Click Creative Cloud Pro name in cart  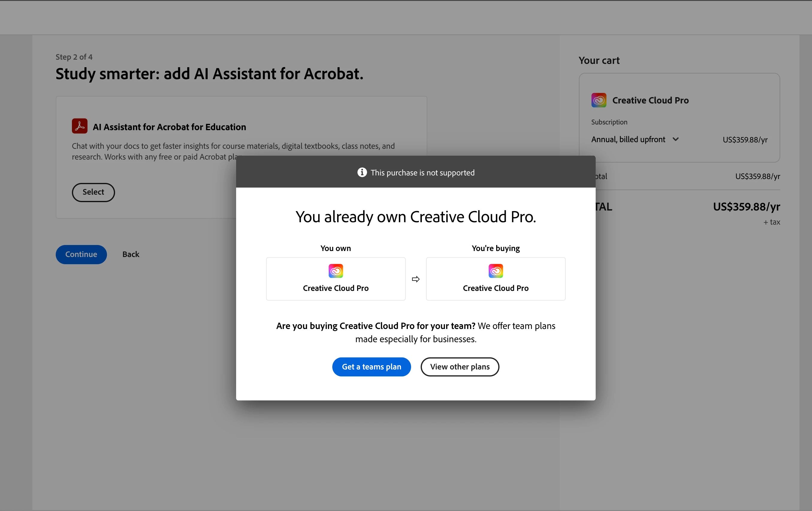(x=650, y=100)
